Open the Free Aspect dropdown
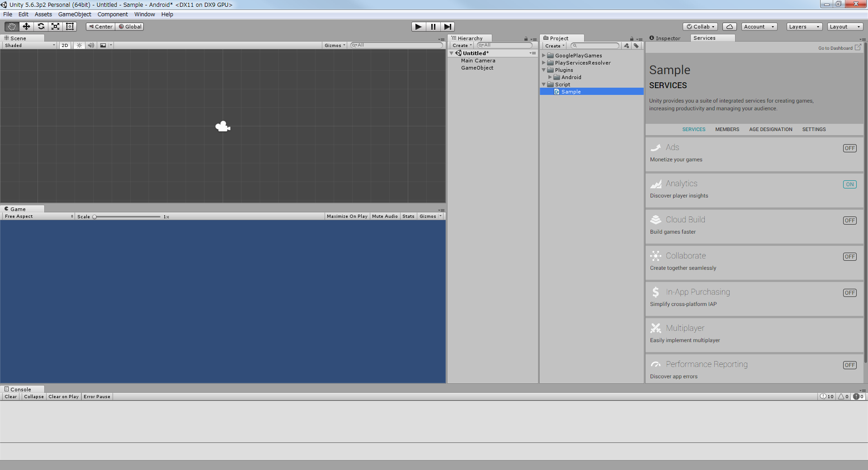This screenshot has height=470, width=868. (39, 216)
